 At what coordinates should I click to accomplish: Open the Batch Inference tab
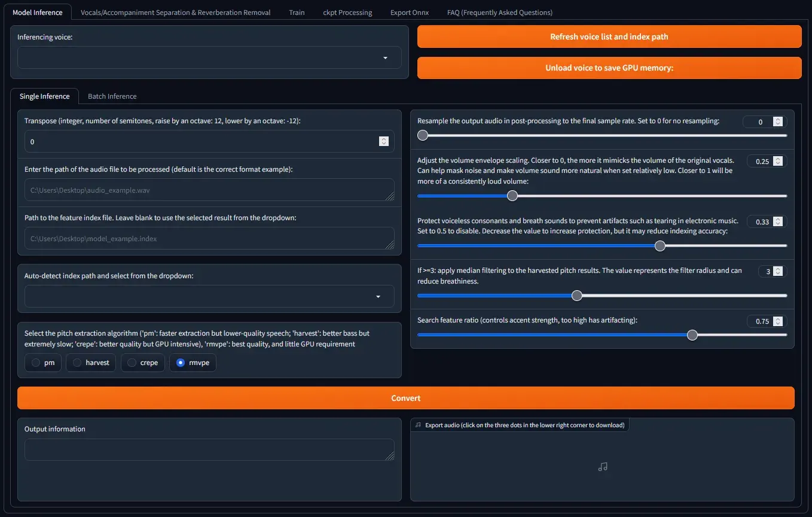pyautogui.click(x=112, y=96)
